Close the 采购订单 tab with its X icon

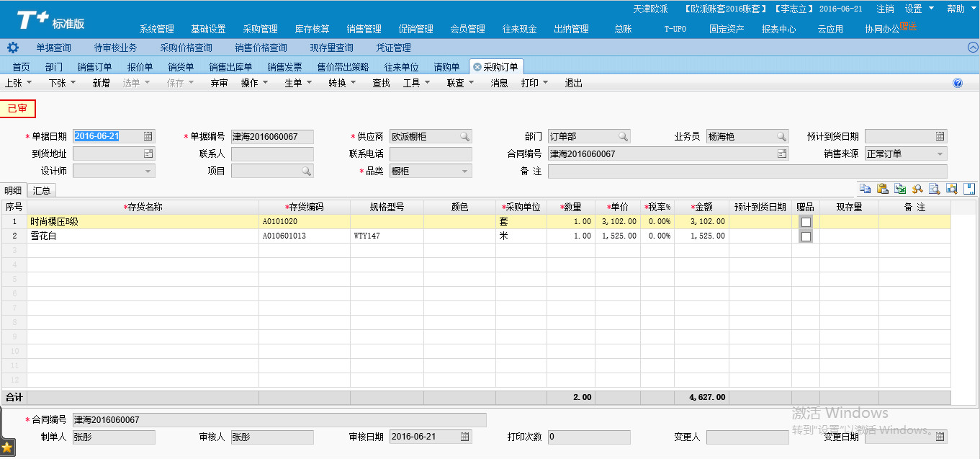point(477,67)
